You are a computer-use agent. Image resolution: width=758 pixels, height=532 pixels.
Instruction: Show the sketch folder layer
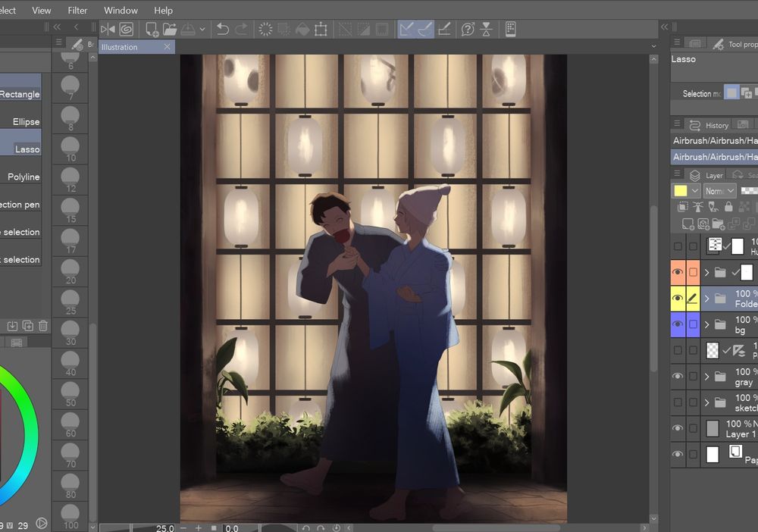[x=678, y=402]
